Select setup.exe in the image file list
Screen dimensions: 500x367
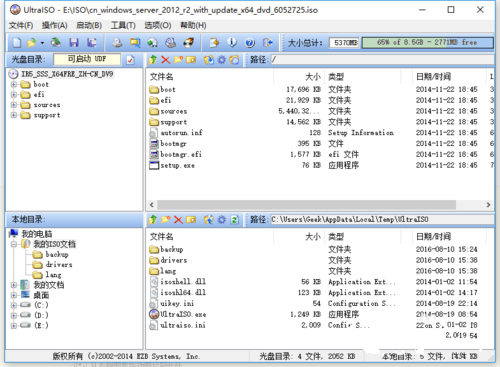pyautogui.click(x=177, y=165)
